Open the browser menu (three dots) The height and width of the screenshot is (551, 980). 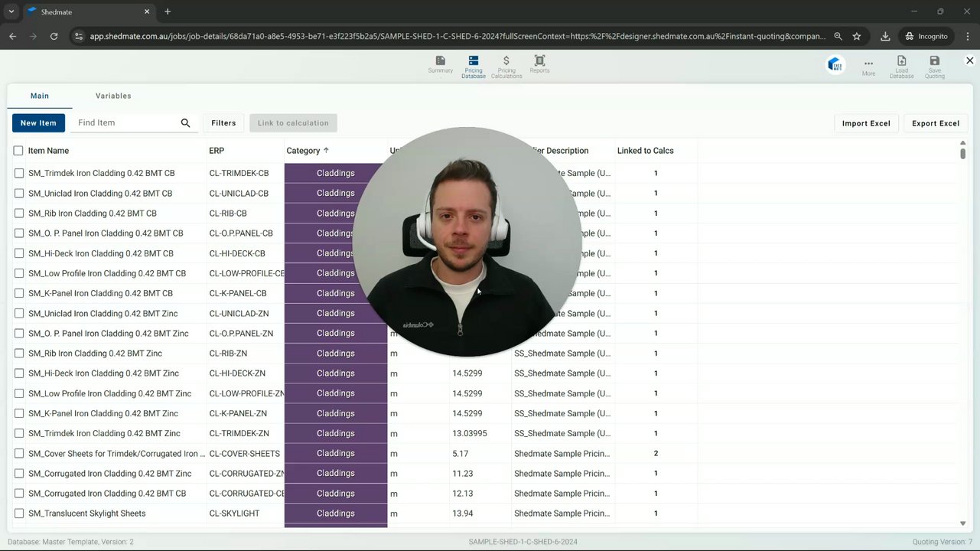click(966, 36)
